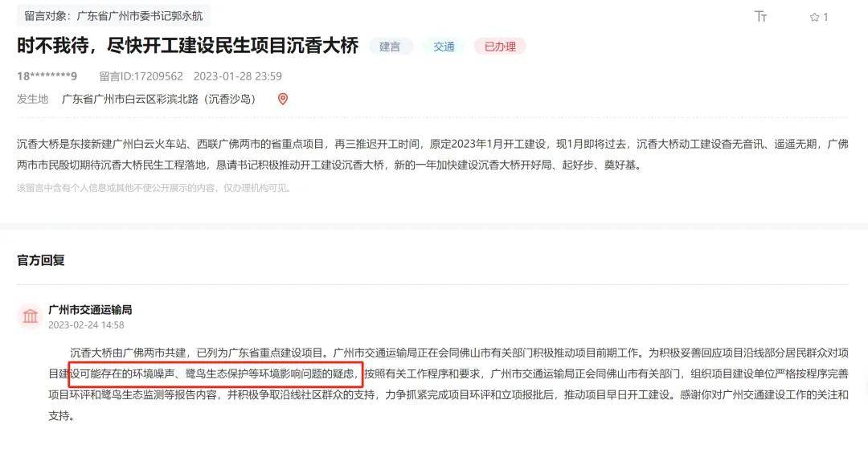Click the 留言对象 recipient label
The width and height of the screenshot is (868, 457).
[x=113, y=16]
